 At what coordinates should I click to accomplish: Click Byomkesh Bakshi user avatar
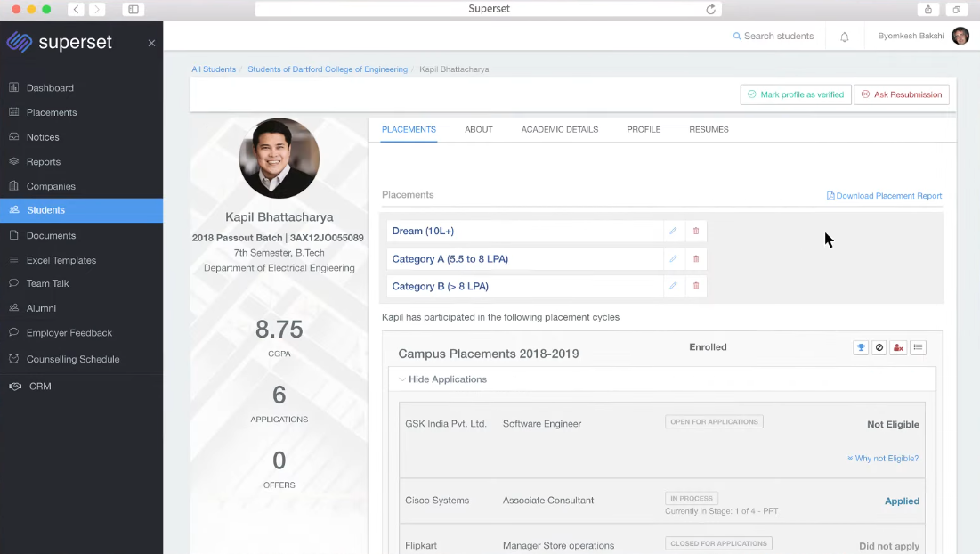coord(960,36)
